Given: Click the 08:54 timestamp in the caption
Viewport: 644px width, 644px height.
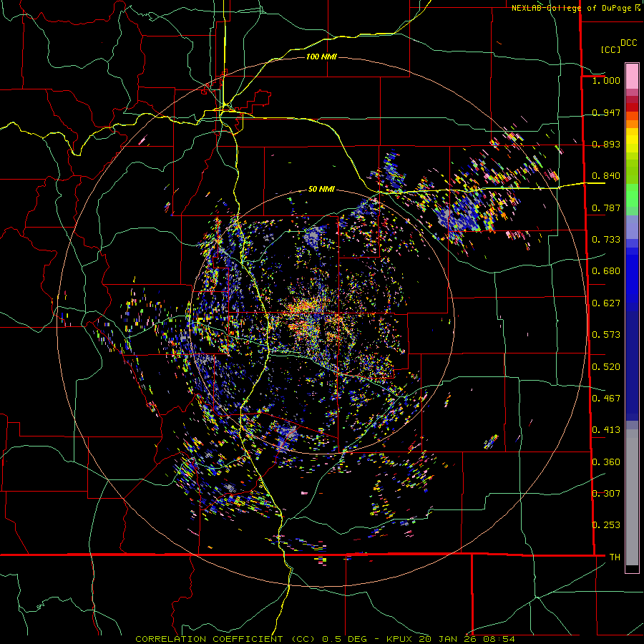Looking at the screenshot, I should tap(498, 639).
